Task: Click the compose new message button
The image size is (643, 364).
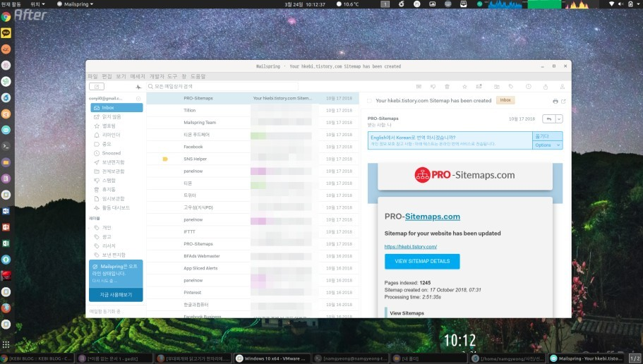Action: (97, 87)
